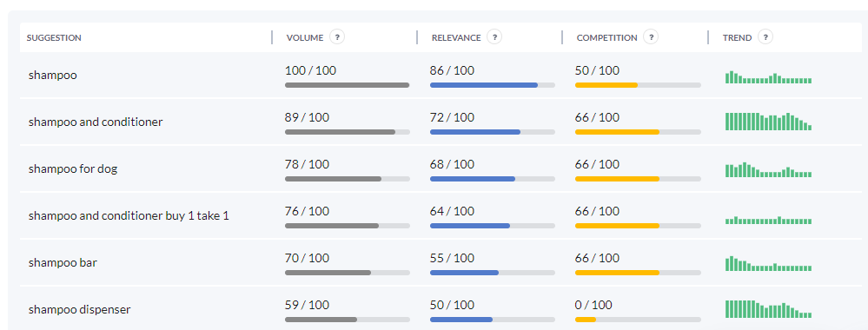Click the help icon next to Volume
The width and height of the screenshot is (868, 330).
(337, 37)
